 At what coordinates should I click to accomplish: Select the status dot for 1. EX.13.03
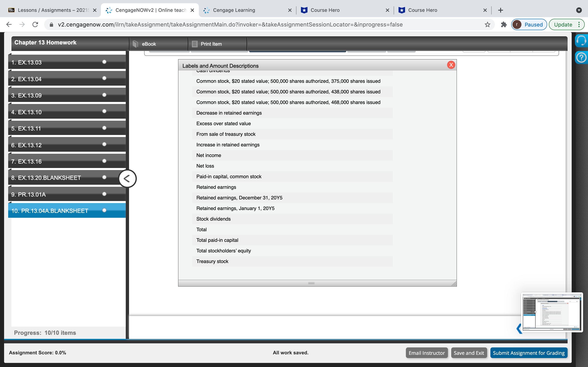(104, 62)
